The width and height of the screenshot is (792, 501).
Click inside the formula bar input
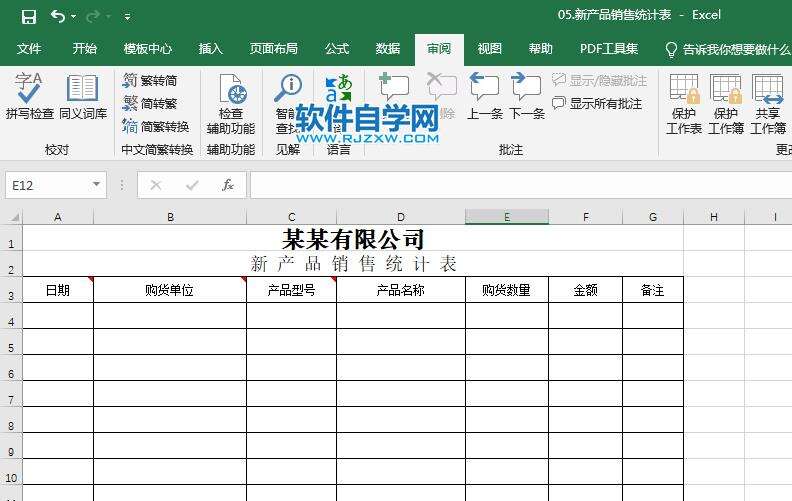click(521, 185)
